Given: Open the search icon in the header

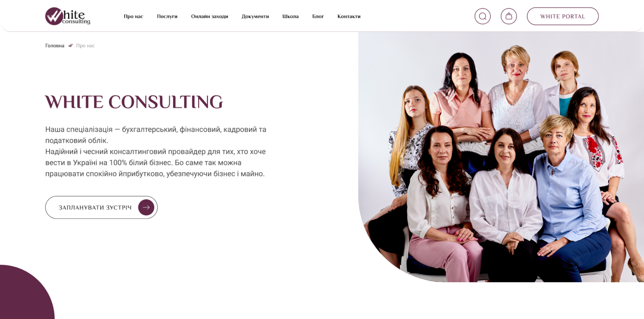Looking at the screenshot, I should point(483,16).
